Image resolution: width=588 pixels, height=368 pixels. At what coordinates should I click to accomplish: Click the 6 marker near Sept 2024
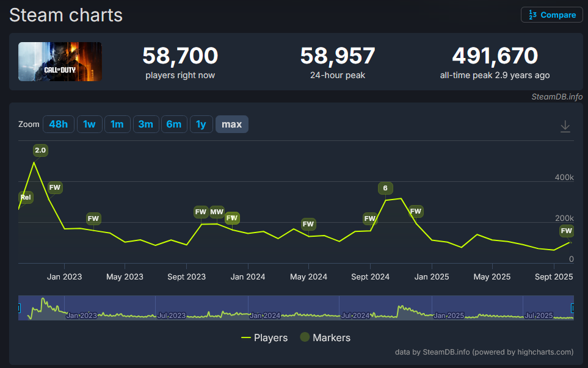coord(385,188)
